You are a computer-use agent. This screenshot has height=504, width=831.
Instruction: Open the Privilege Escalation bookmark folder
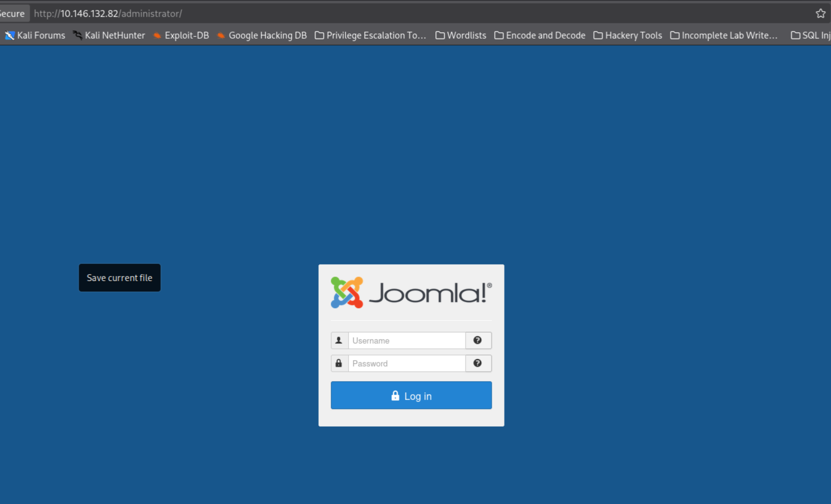(371, 35)
